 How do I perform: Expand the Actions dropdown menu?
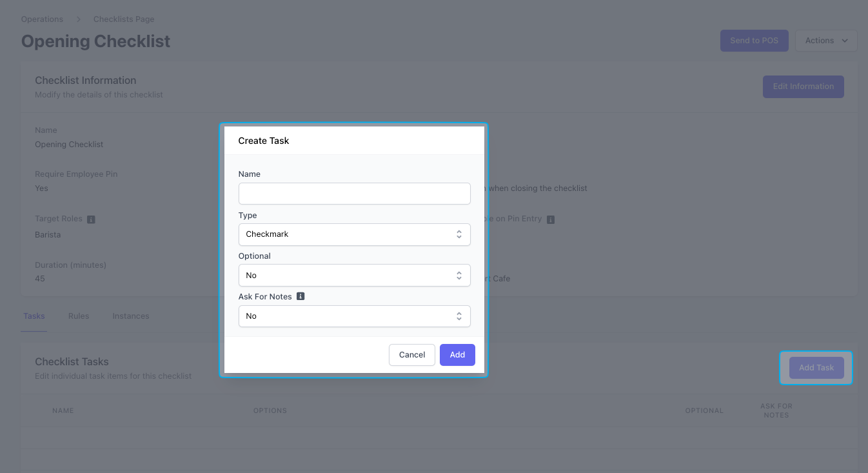click(x=826, y=41)
